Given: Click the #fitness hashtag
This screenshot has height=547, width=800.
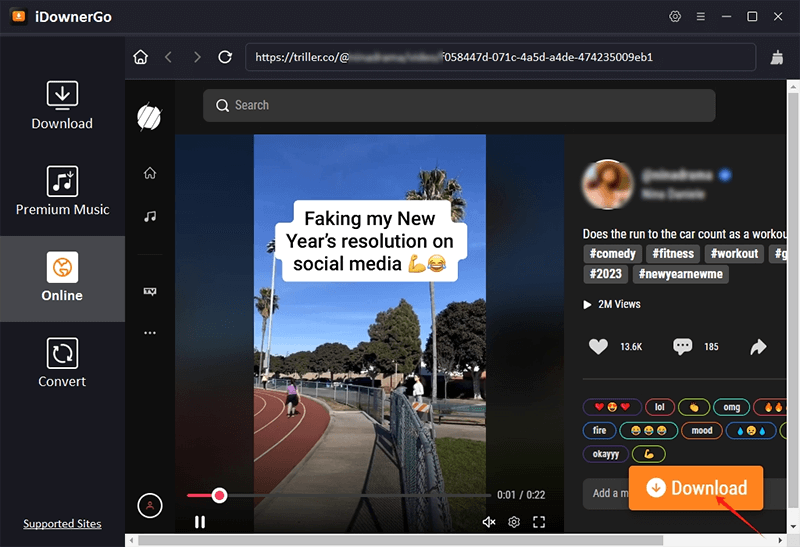Looking at the screenshot, I should [673, 254].
